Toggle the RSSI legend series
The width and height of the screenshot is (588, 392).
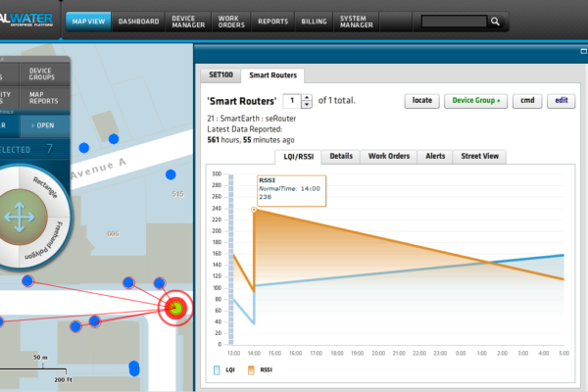pyautogui.click(x=261, y=369)
